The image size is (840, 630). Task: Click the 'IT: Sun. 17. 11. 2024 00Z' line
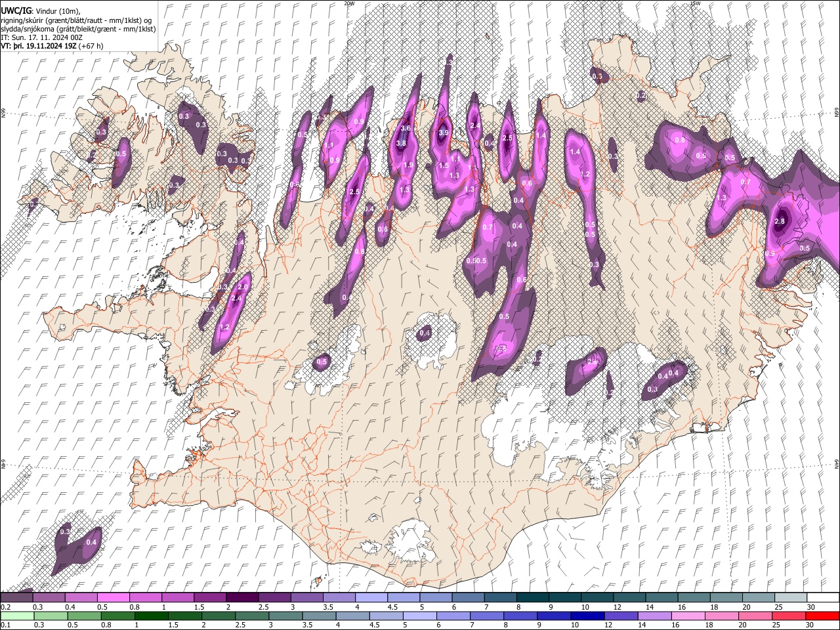point(42,37)
